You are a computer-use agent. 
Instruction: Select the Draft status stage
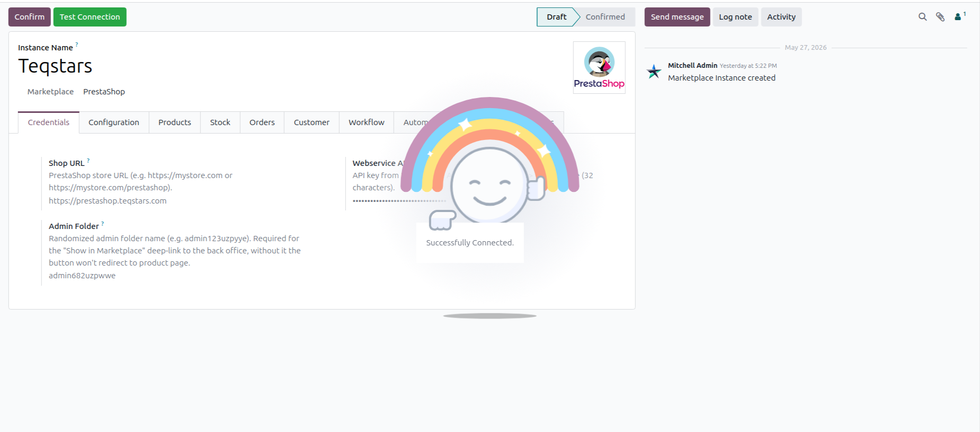coord(556,17)
